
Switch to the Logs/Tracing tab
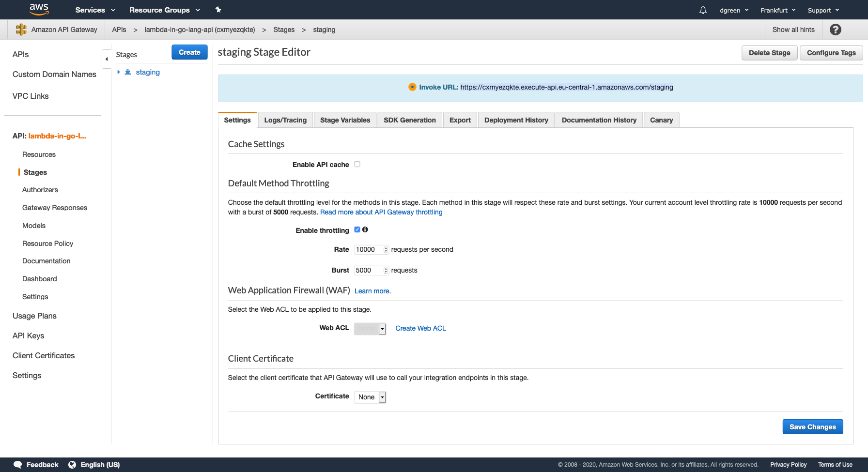click(285, 120)
